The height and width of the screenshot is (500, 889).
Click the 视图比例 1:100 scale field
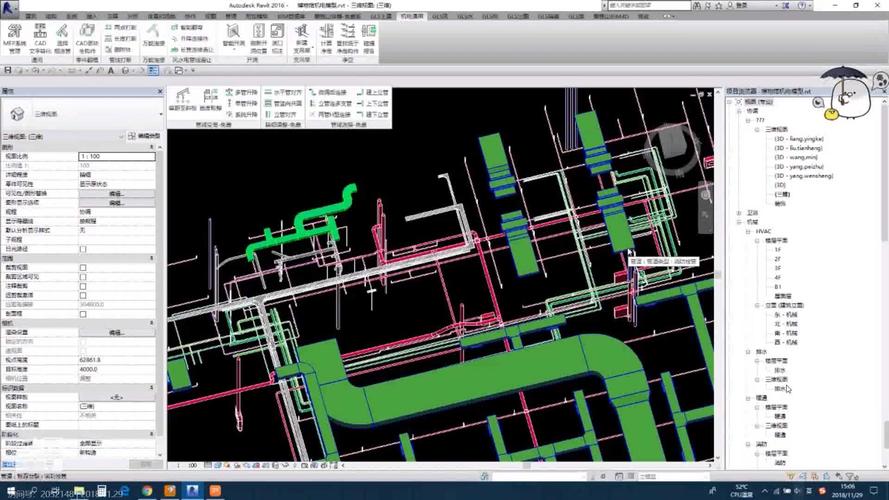click(x=116, y=157)
